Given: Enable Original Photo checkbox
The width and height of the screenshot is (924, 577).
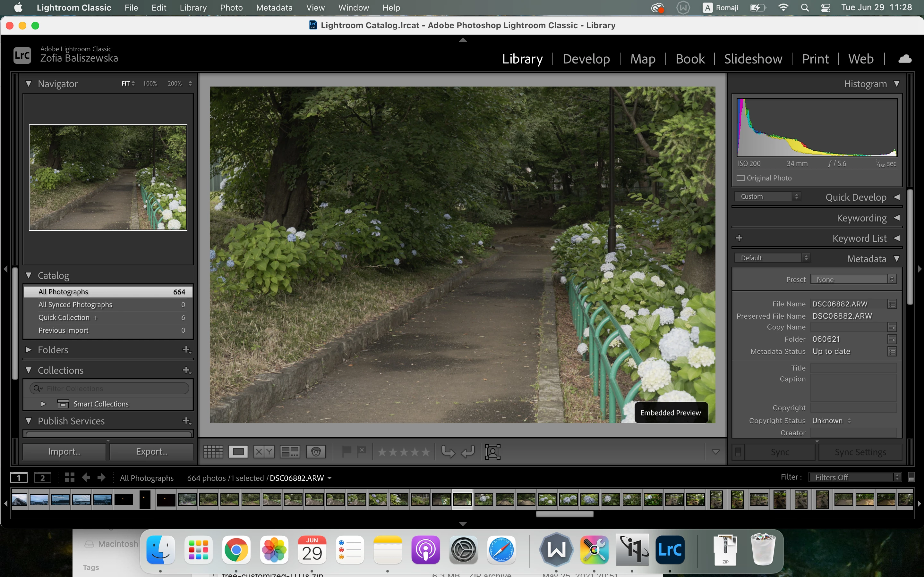Looking at the screenshot, I should 741,178.
